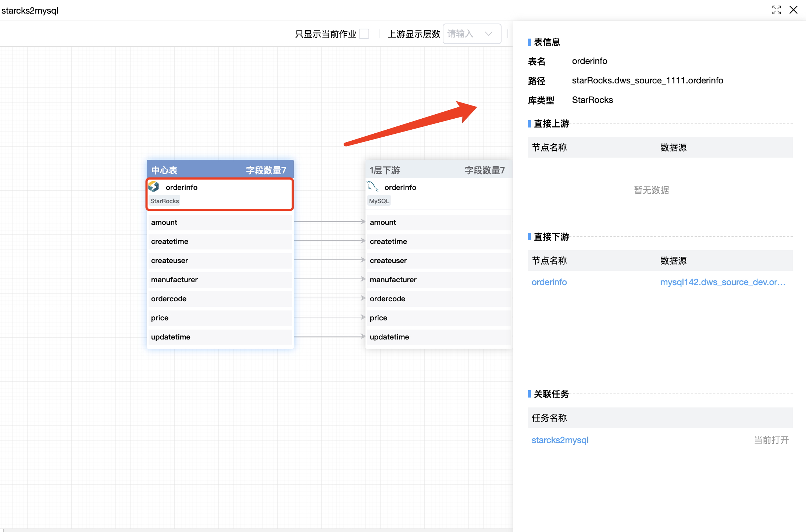
Task: Click the MySQL dolphin icon
Action: point(373,187)
